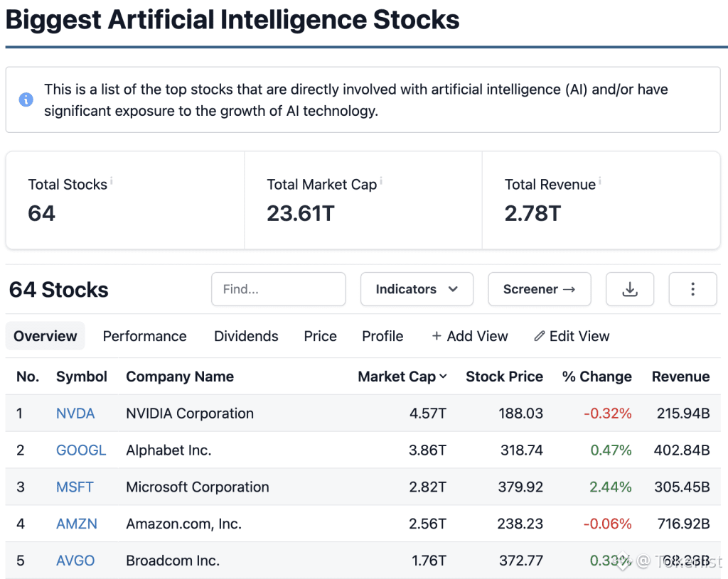Open the three-dot more options menu

click(692, 289)
